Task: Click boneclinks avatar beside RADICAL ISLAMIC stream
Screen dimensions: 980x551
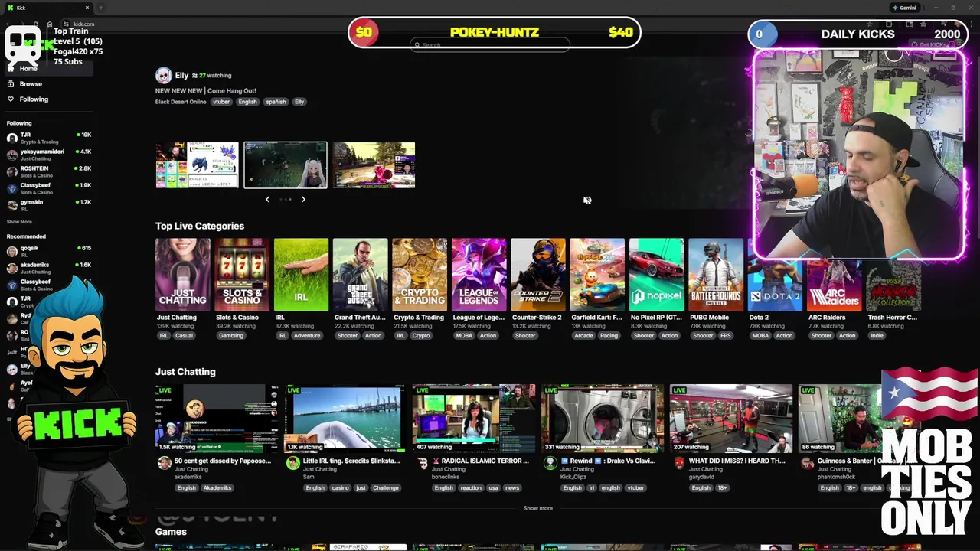Action: click(421, 463)
